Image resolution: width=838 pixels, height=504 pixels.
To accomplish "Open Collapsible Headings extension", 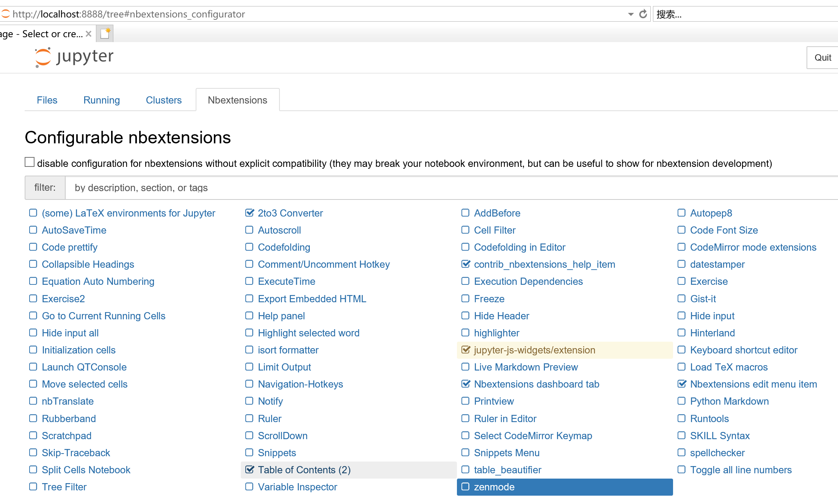I will 88,264.
